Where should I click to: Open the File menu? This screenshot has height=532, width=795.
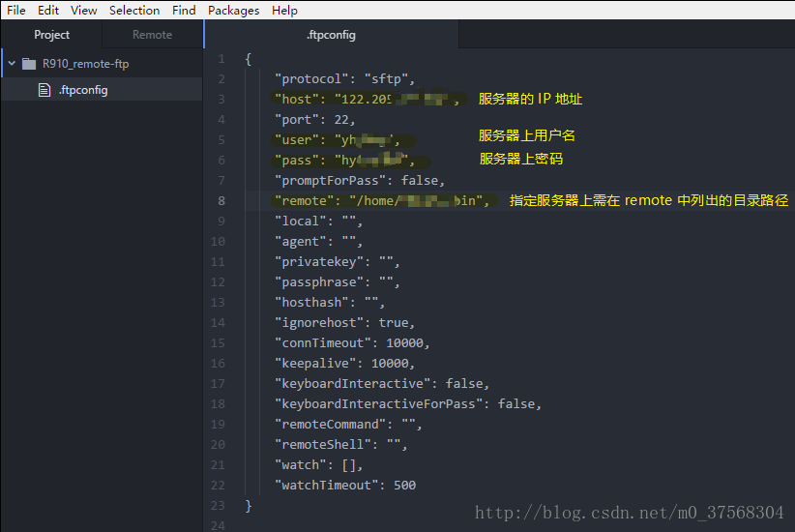pos(16,10)
